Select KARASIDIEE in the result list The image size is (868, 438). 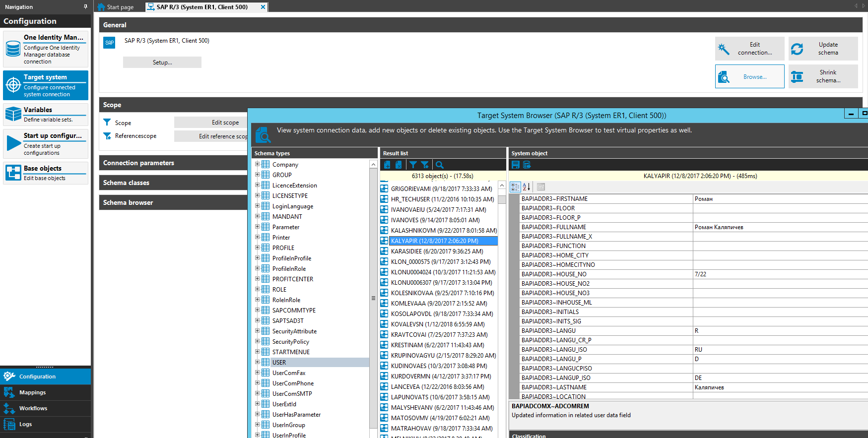tap(437, 251)
